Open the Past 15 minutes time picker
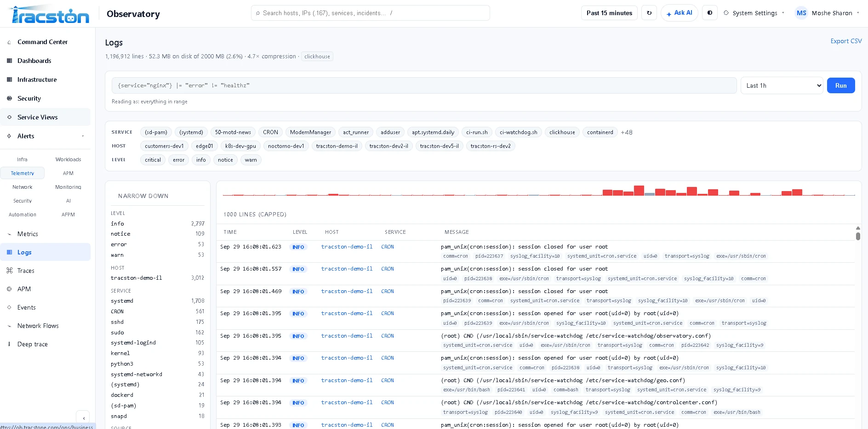 [x=609, y=13]
